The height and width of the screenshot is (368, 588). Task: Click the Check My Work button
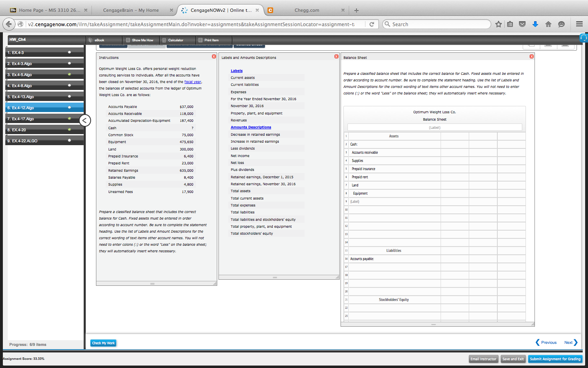click(x=103, y=343)
